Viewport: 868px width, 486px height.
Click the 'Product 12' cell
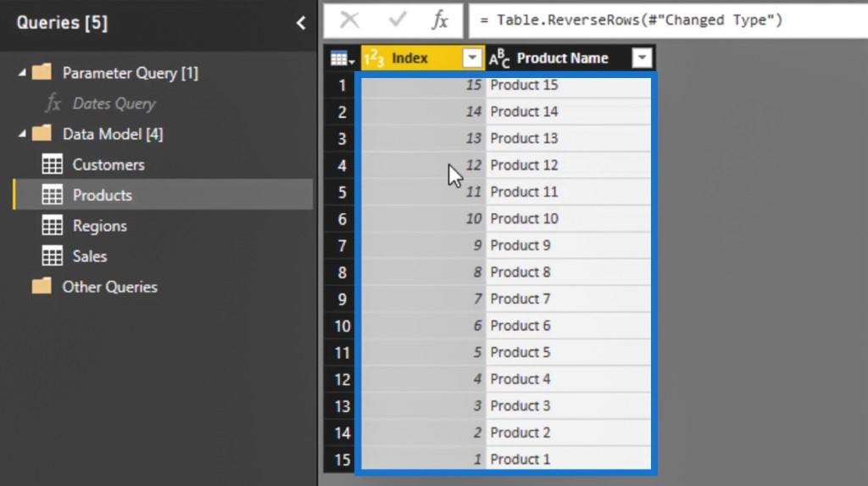coord(569,165)
